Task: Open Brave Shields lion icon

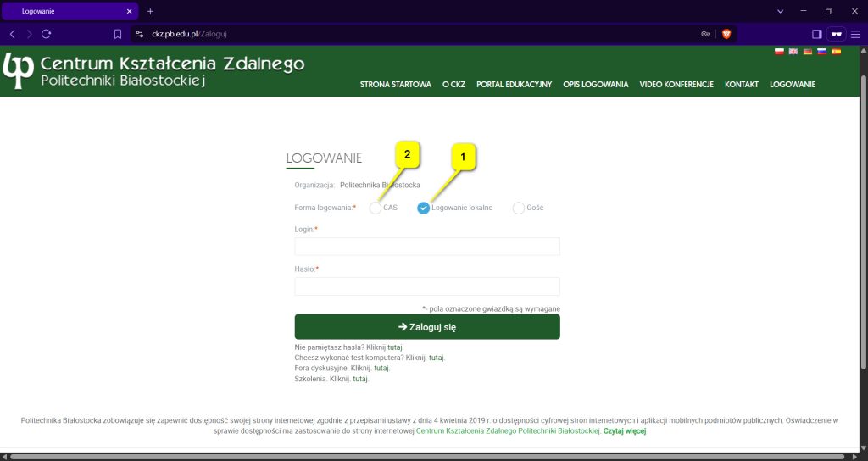Action: coord(726,34)
